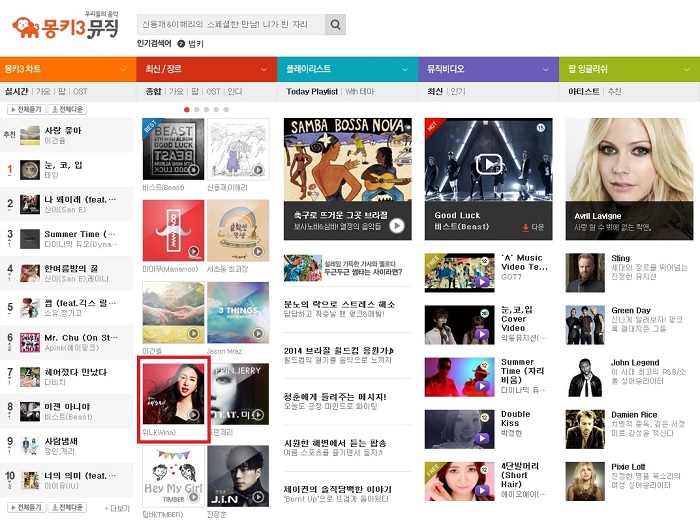
Task: Select the 종합 tab under 최신/장르
Action: click(x=154, y=92)
